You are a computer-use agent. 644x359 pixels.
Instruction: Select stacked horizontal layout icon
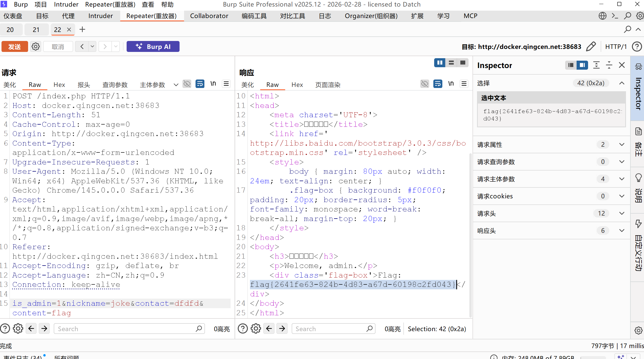(x=451, y=63)
